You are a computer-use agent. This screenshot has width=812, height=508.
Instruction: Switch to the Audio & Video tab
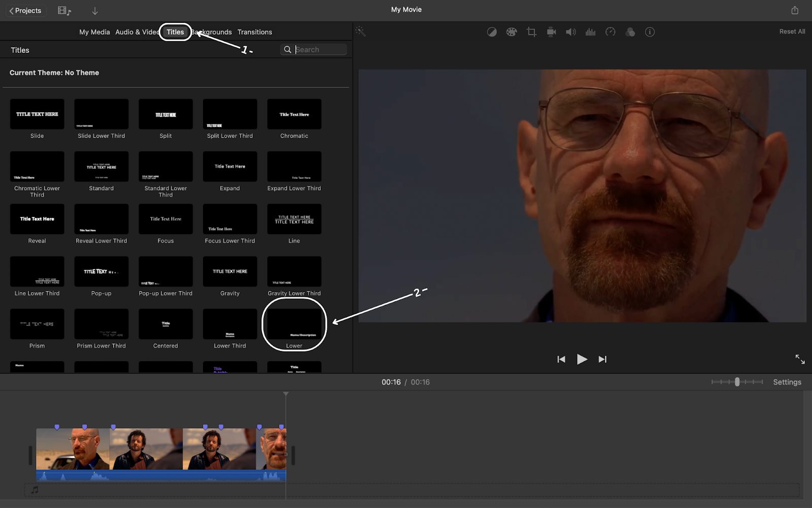[x=138, y=32]
